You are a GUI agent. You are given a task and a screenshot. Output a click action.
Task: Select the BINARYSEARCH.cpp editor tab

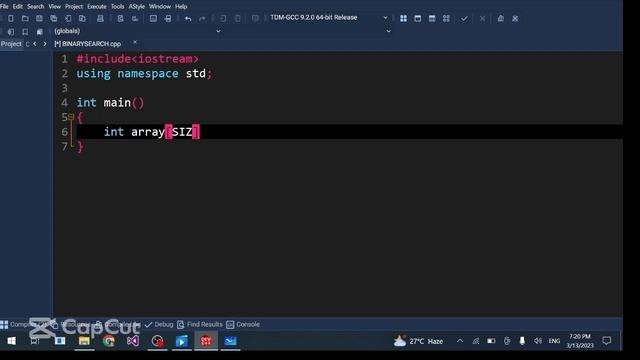pos(88,44)
